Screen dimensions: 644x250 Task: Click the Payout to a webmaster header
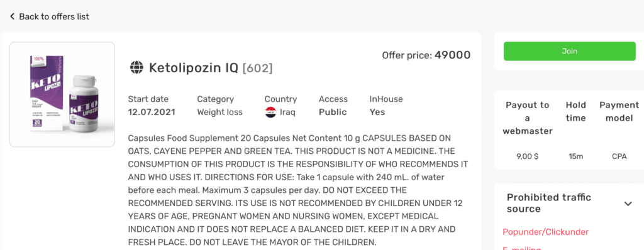click(528, 118)
